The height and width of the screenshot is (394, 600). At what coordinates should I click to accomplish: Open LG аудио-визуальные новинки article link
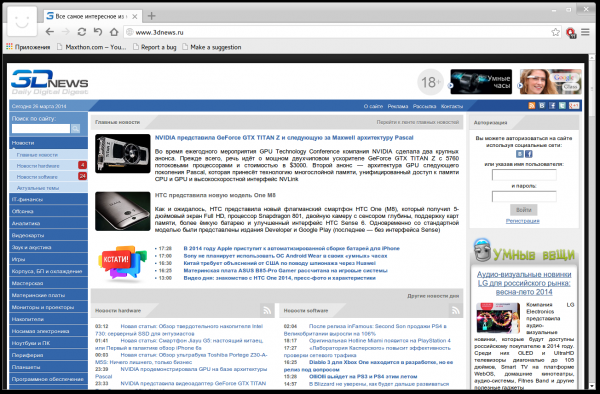click(x=524, y=283)
